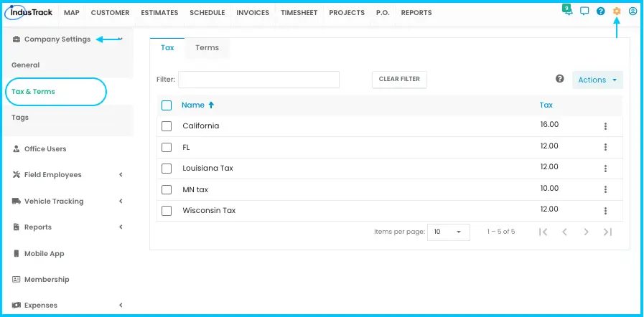Click the Field Employees tools icon

point(17,175)
